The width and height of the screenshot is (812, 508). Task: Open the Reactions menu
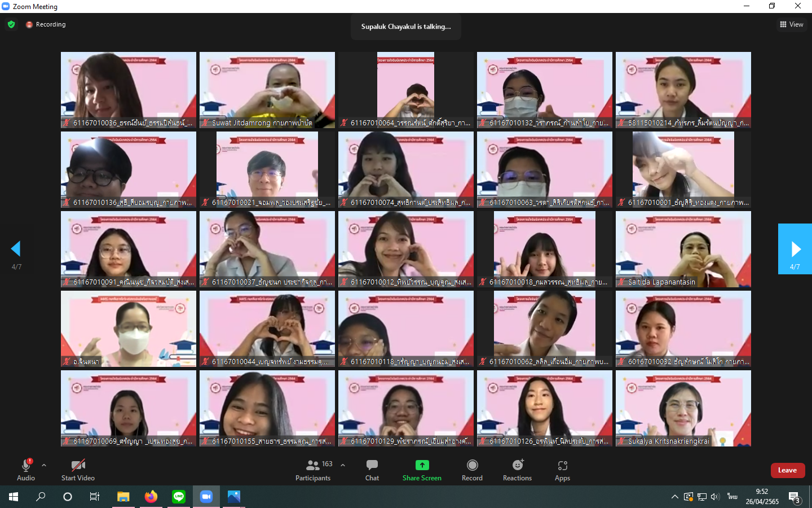[517, 470]
